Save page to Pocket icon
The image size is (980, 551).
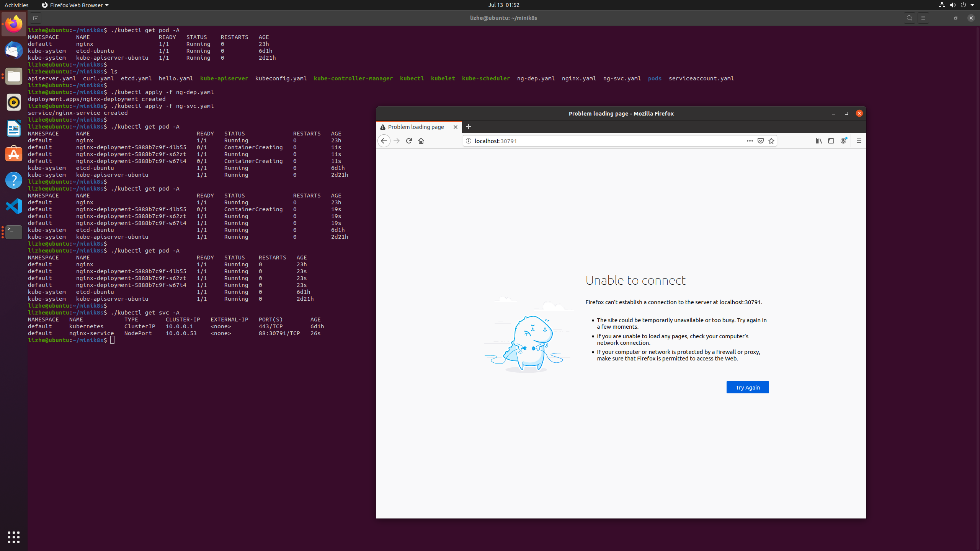pos(761,141)
